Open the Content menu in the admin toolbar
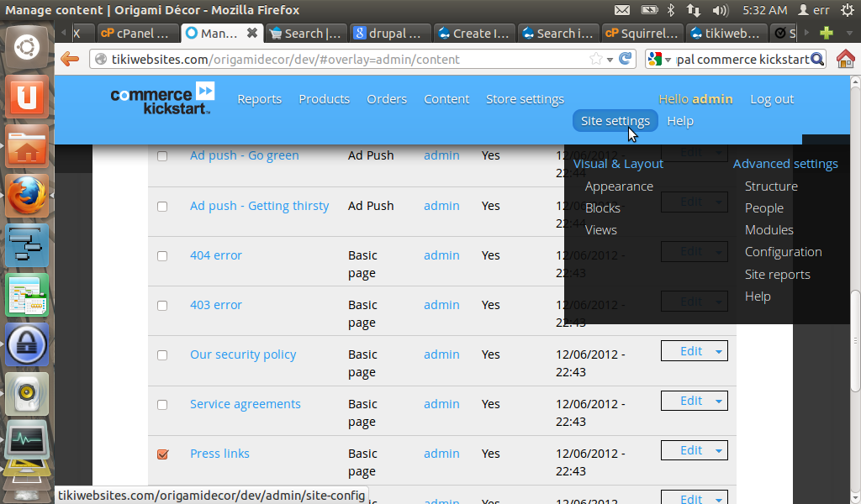Screen dimensions: 861x504 click(x=446, y=98)
